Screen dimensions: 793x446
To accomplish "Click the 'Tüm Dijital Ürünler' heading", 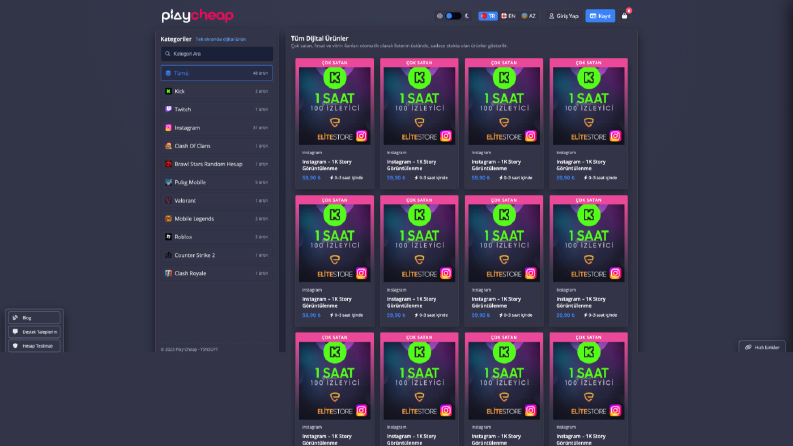I will 320,38.
